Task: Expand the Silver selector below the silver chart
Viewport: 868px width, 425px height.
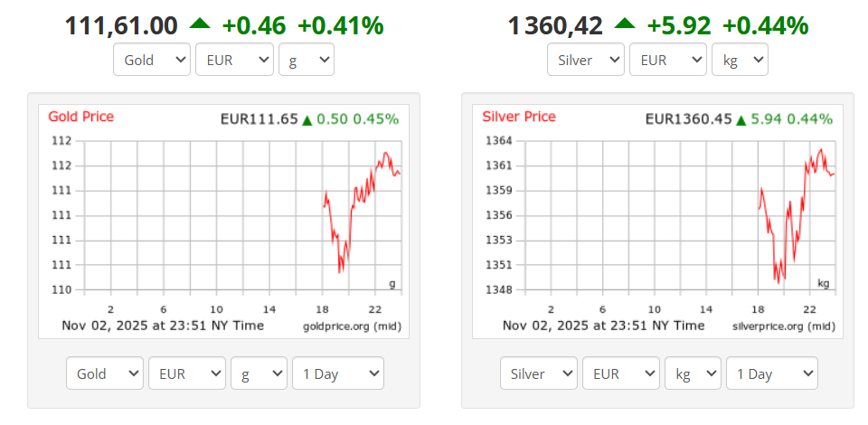Action: 538,373
